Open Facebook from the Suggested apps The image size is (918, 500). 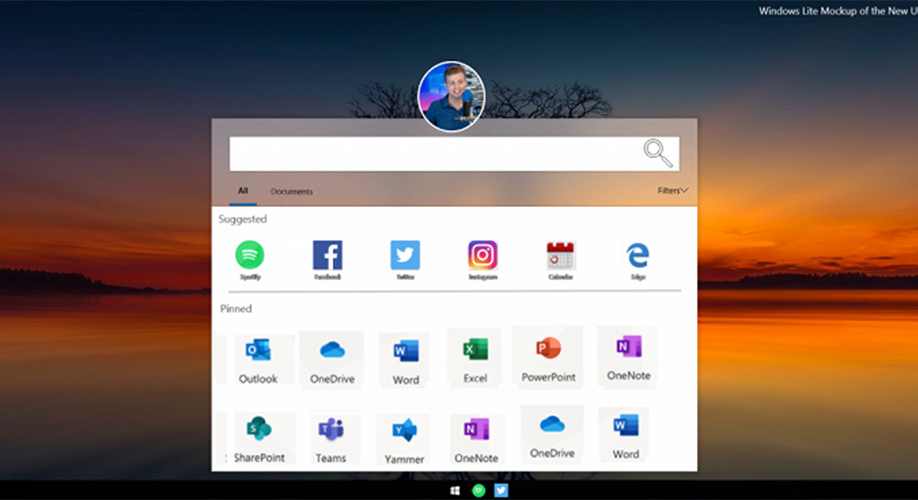(x=327, y=256)
